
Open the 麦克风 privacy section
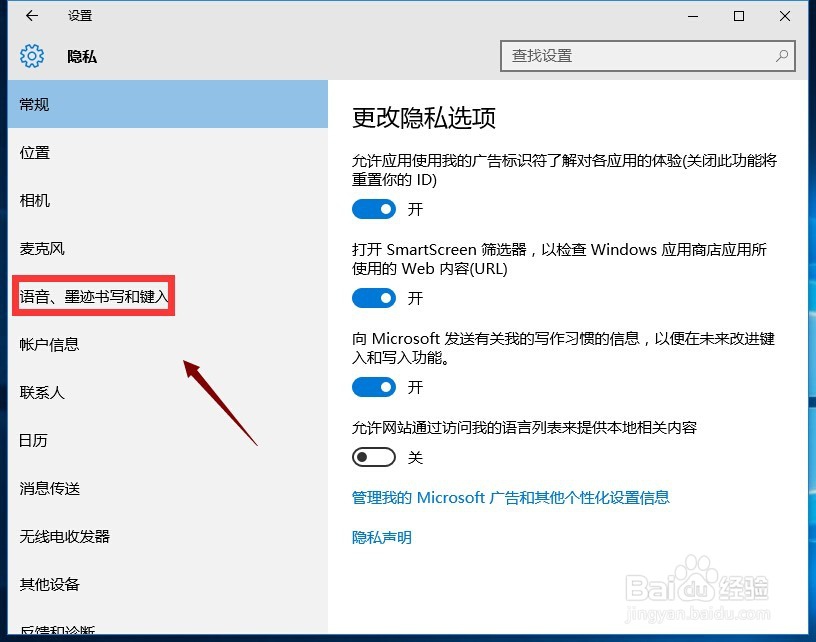tap(168, 248)
